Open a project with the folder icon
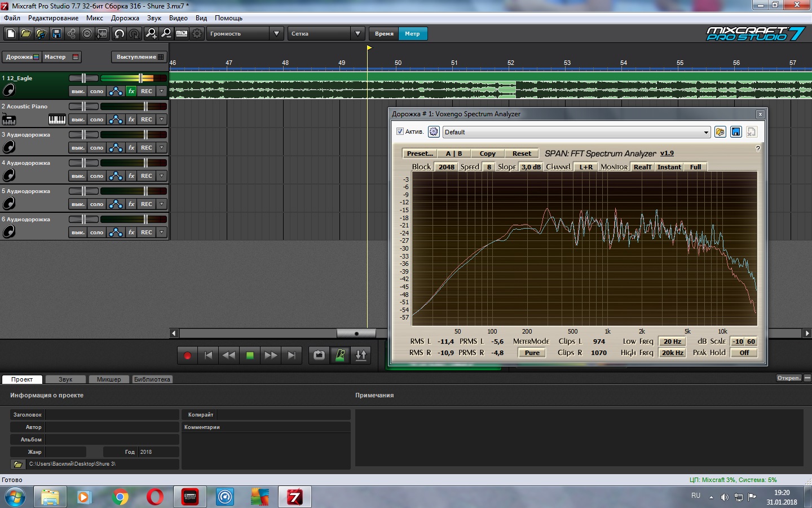Viewport: 812px width, 508px height. 26,34
